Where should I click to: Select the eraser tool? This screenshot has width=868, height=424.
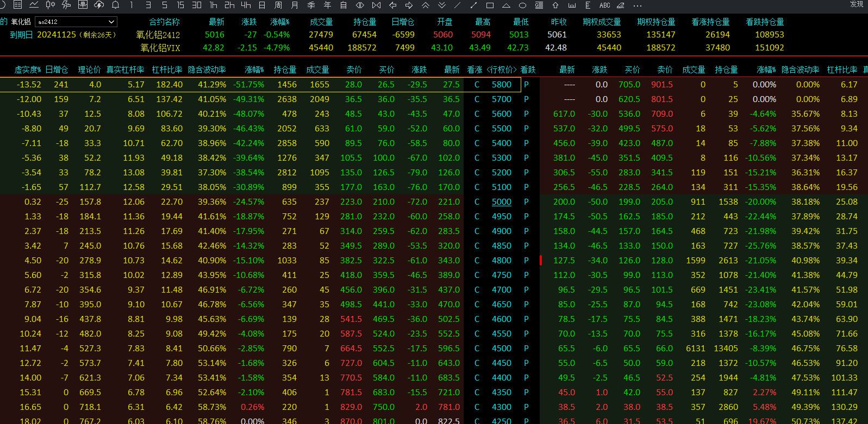(x=621, y=5)
